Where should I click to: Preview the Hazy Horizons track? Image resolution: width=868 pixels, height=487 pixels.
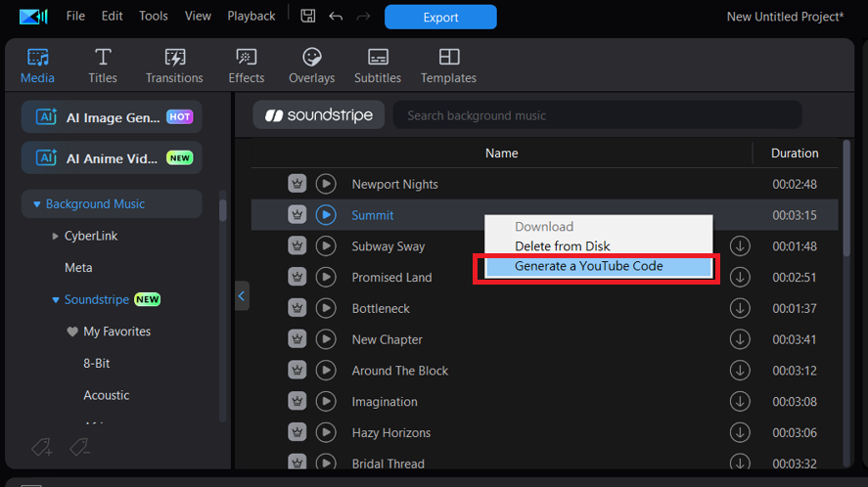[x=326, y=432]
